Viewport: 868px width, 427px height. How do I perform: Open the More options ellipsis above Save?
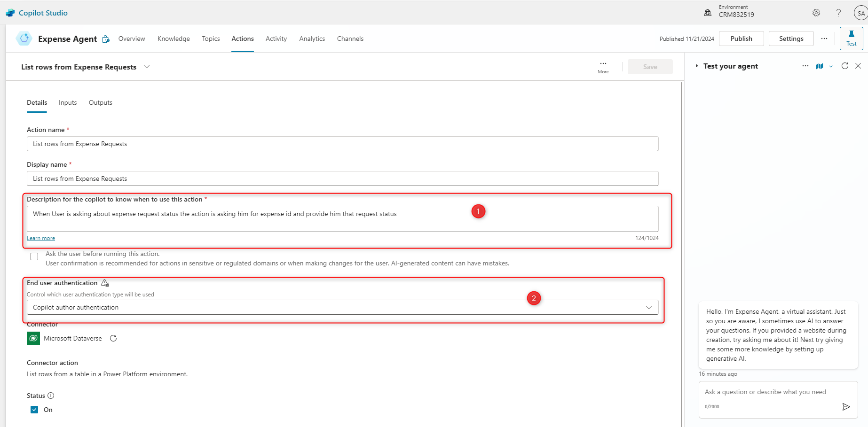[x=603, y=66]
